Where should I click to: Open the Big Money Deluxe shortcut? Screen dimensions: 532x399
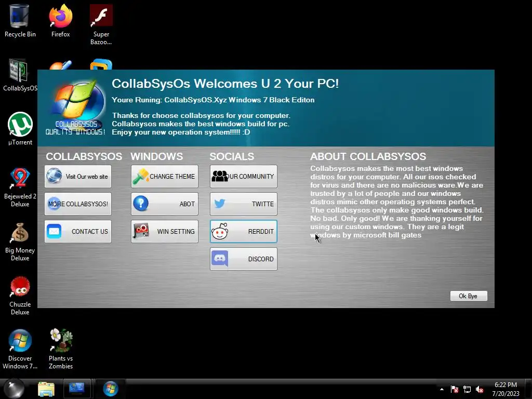coord(20,242)
